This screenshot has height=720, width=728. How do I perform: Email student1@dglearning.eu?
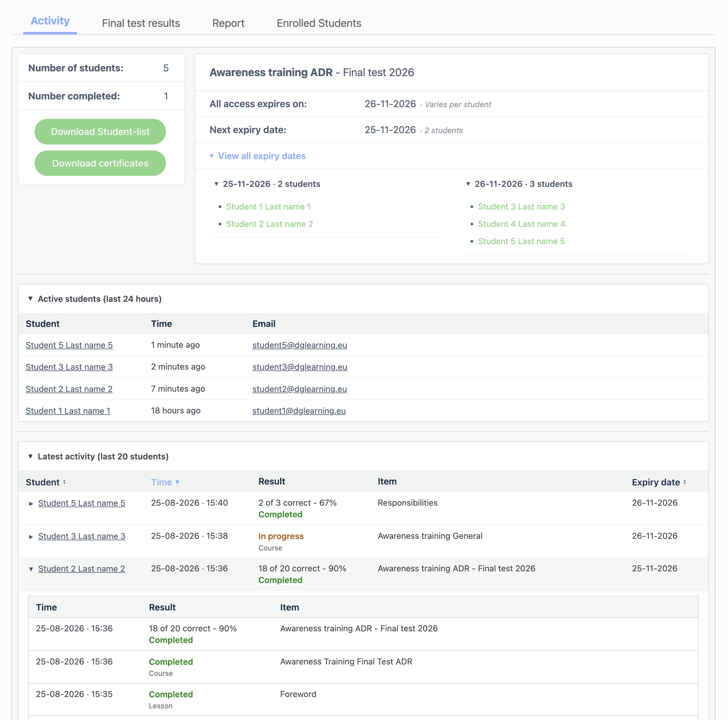coord(299,411)
